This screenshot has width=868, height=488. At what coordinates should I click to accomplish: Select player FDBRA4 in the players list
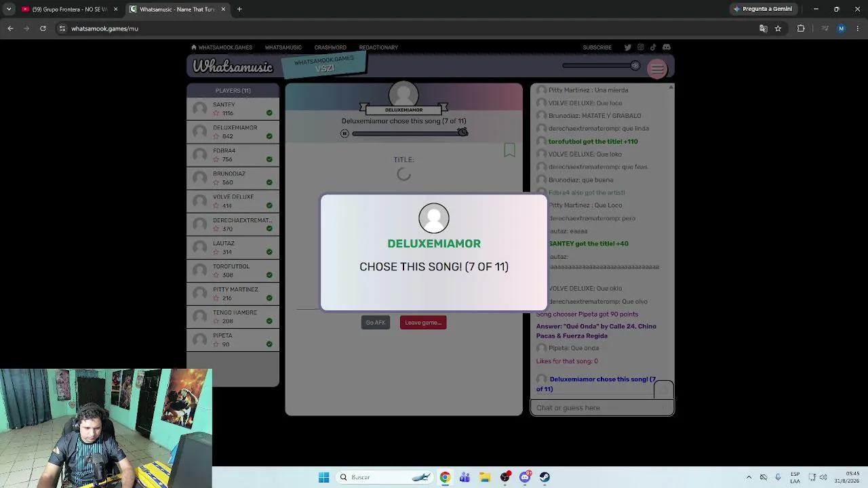[233, 155]
